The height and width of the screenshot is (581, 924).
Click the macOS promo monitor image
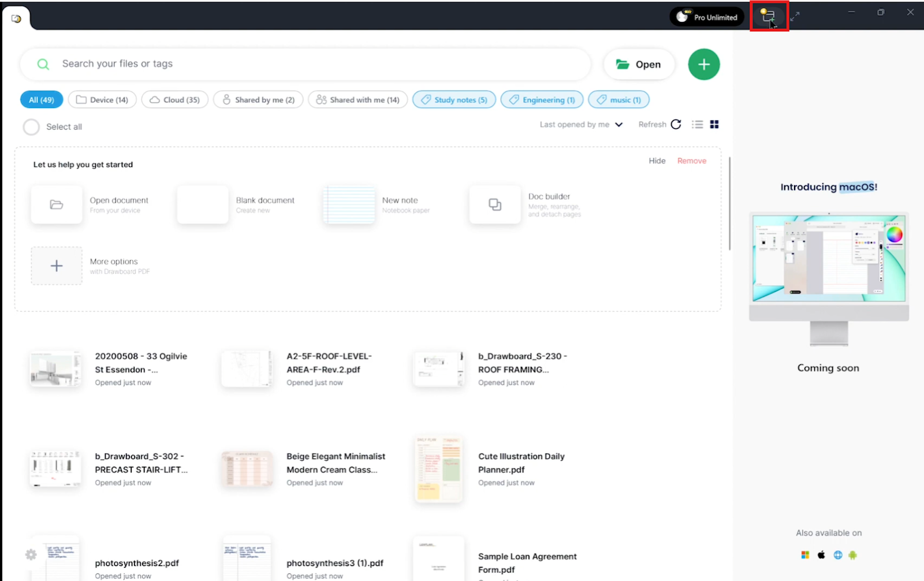click(x=829, y=278)
